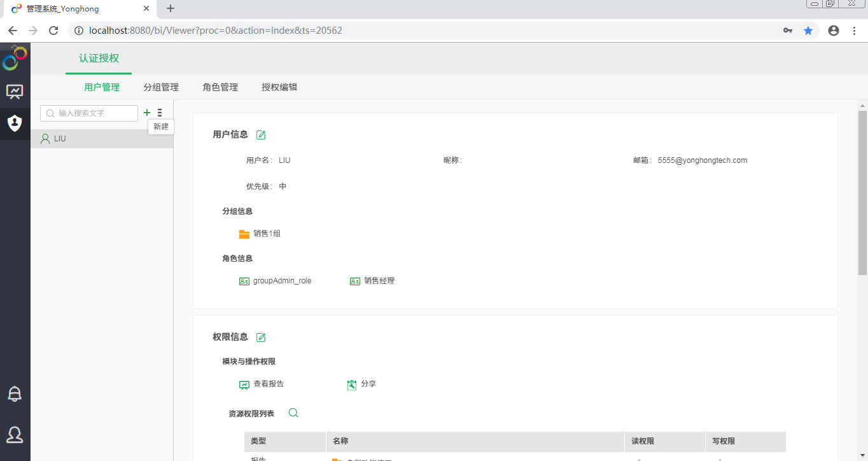Click the edit icon beside 用户信息
Viewport: 868px width, 461px height.
click(x=261, y=135)
